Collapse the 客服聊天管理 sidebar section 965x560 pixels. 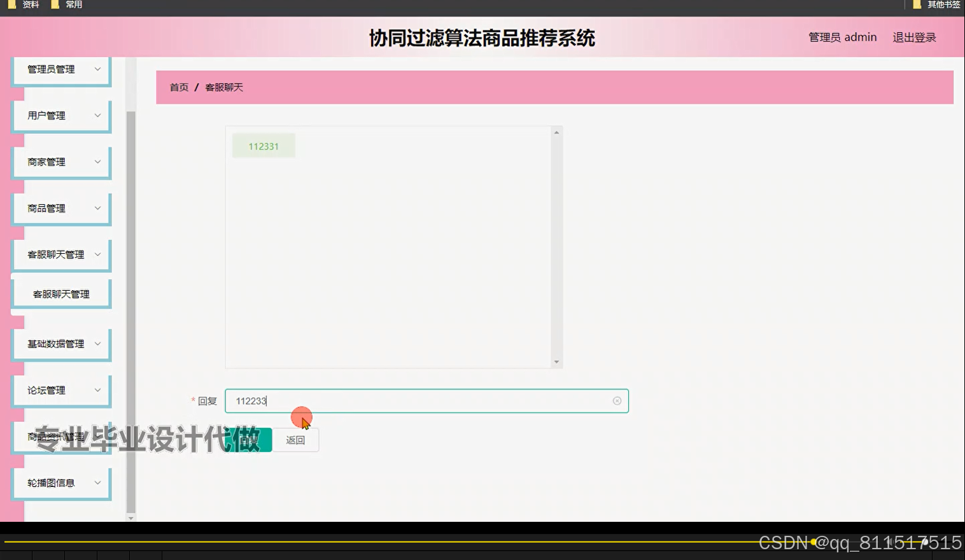(61, 254)
